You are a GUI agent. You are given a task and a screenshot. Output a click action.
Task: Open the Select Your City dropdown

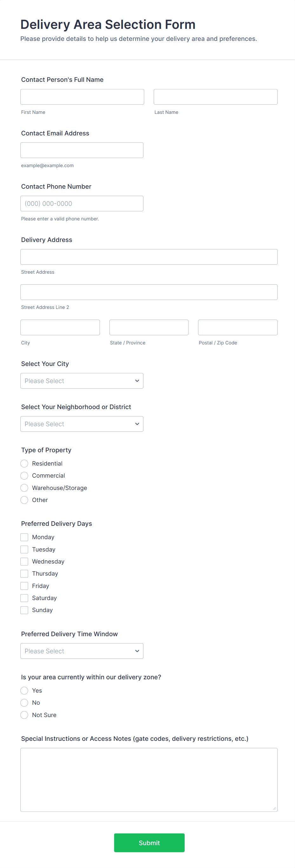(82, 381)
